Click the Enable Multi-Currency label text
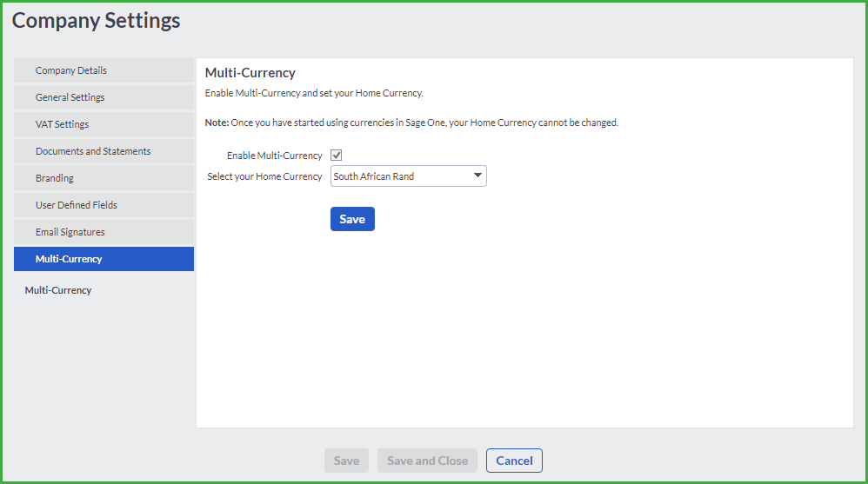This screenshot has height=484, width=868. coord(275,156)
